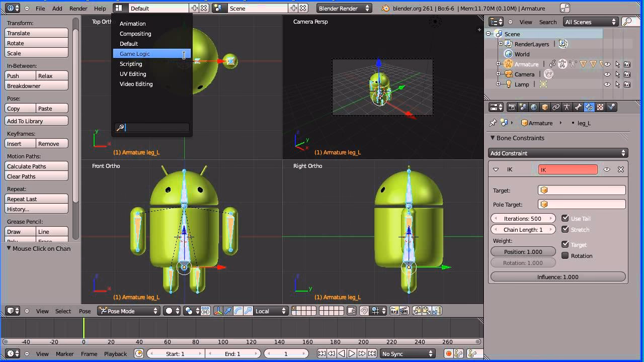Toggle the 3D manipulator widget icon
The width and height of the screenshot is (644, 362).
tap(218, 311)
